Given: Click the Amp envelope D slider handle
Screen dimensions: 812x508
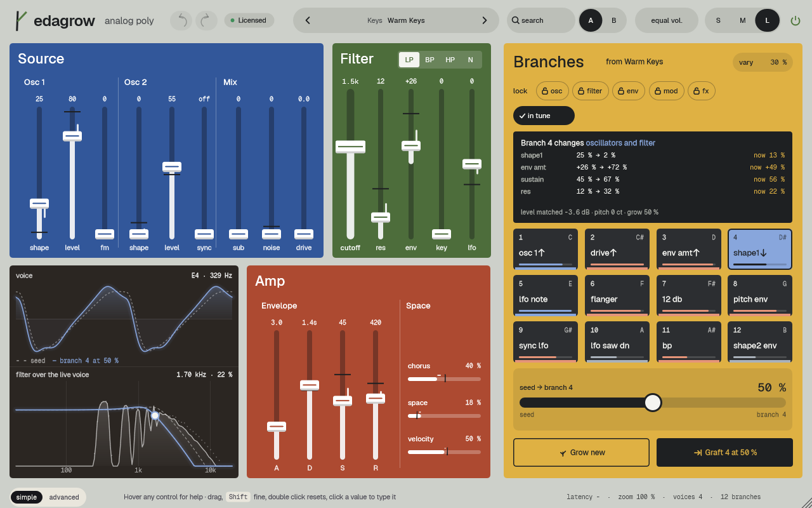Looking at the screenshot, I should point(310,385).
